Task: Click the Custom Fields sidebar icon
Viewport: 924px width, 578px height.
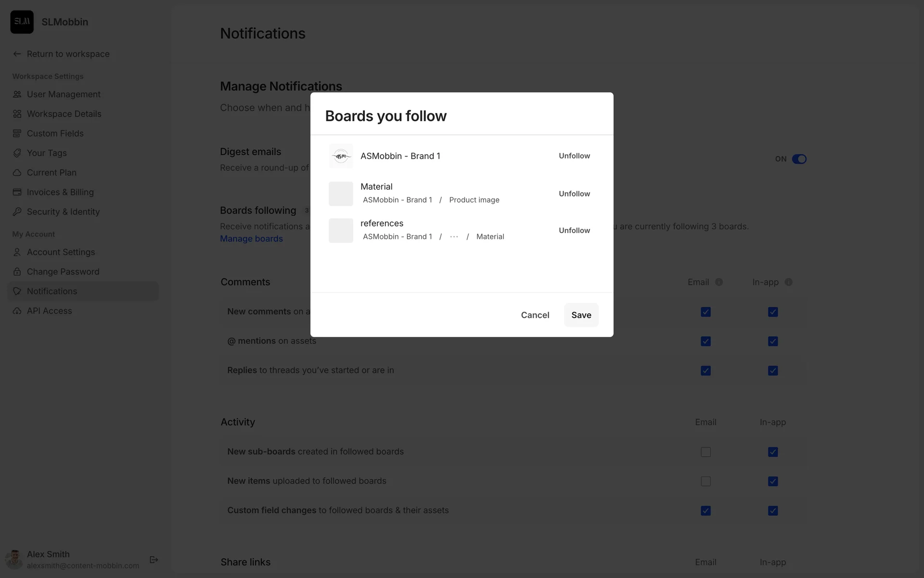Action: tap(17, 133)
